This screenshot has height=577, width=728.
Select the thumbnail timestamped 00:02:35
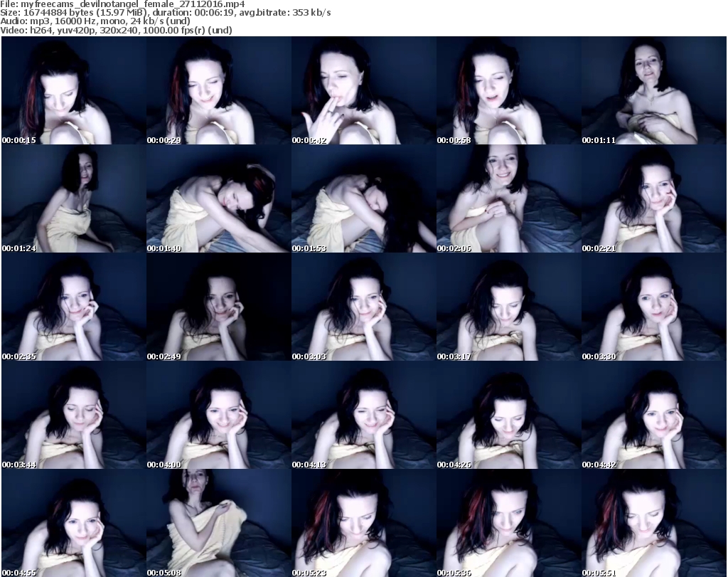point(74,307)
